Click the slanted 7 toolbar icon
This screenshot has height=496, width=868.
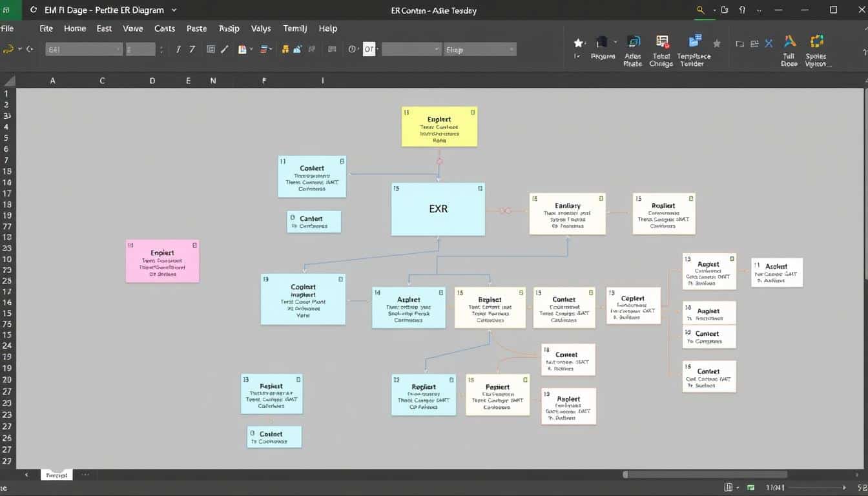pyautogui.click(x=192, y=49)
